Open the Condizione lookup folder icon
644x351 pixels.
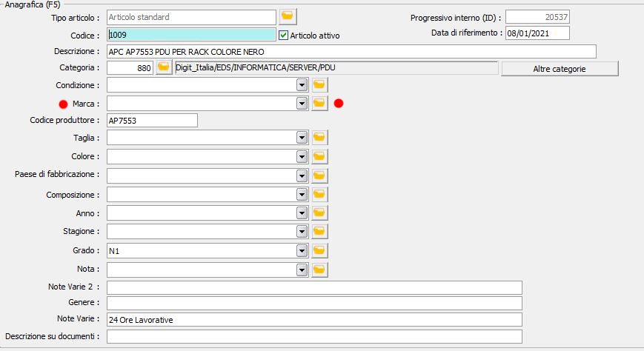[x=319, y=85]
